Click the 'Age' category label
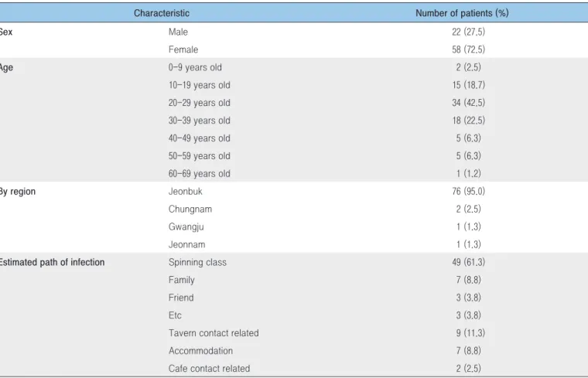 (6, 67)
